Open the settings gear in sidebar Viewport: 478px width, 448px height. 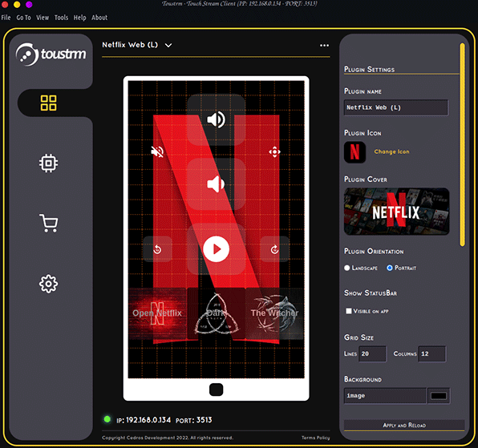(x=48, y=284)
